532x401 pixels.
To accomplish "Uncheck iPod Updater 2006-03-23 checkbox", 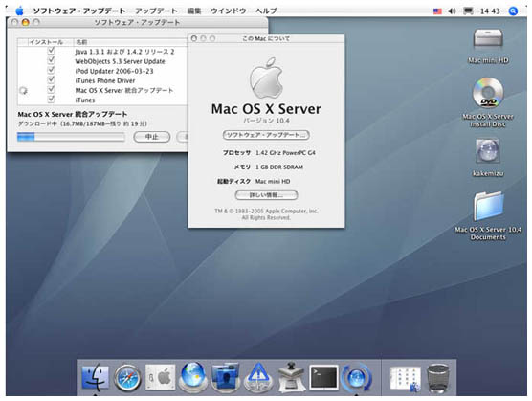I will tap(51, 70).
